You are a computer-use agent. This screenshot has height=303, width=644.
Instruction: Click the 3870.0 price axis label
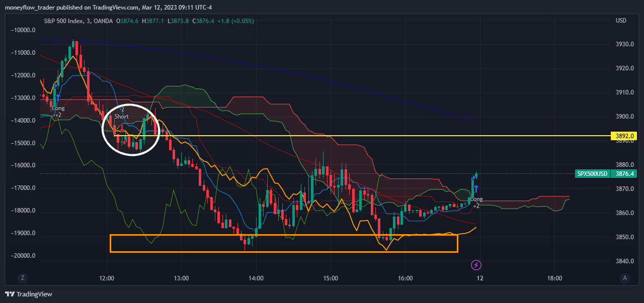pos(624,189)
